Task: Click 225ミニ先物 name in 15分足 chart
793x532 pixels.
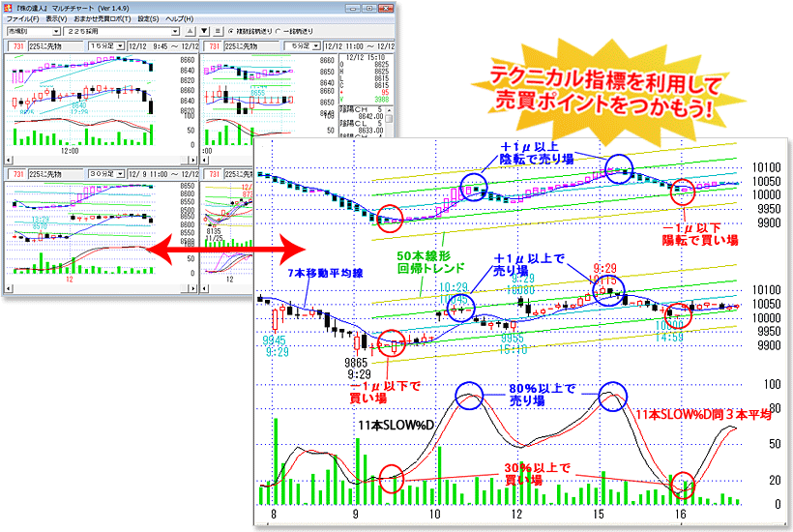Action: click(x=56, y=46)
